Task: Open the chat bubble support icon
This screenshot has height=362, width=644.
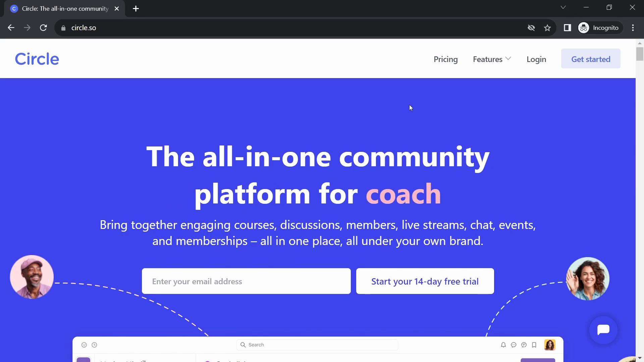Action: coord(603,330)
